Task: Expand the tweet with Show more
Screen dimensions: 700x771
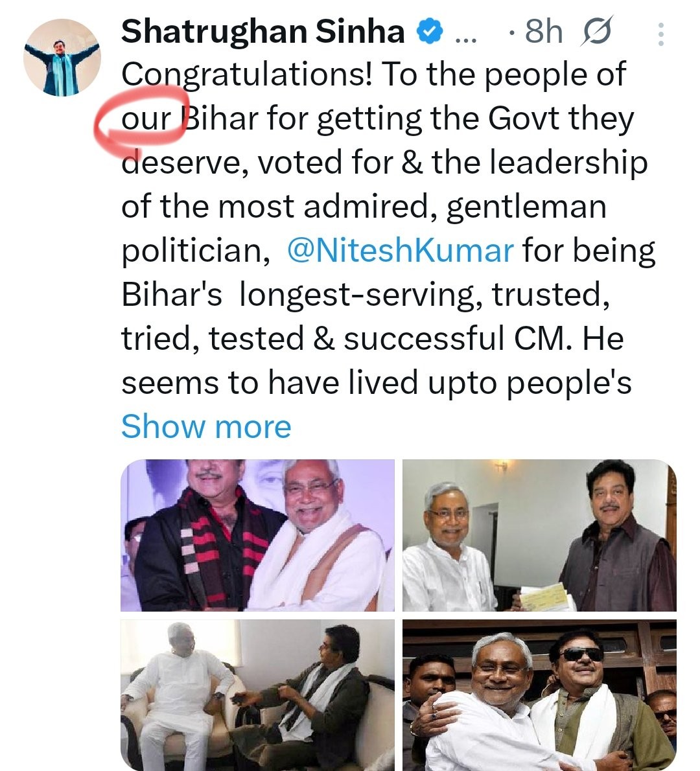Action: tap(206, 427)
